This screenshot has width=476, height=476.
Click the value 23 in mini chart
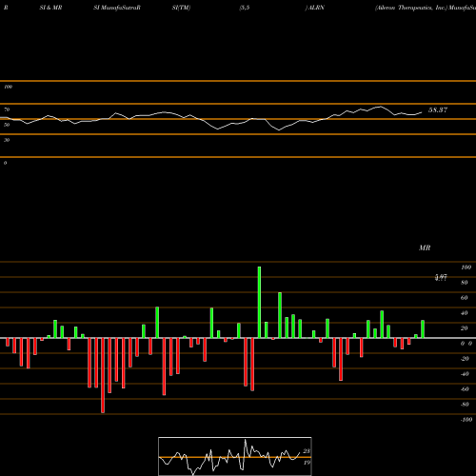307,451
